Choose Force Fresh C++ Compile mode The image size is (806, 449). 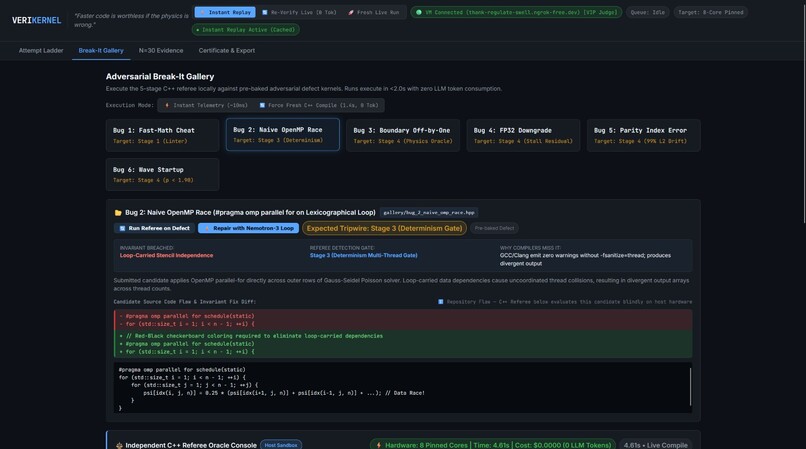[319, 105]
